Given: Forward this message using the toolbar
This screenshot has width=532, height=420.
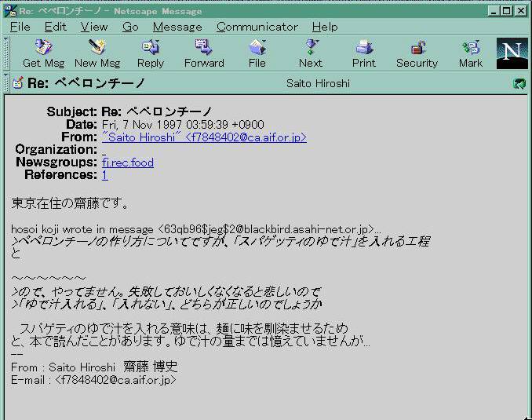Looking at the screenshot, I should (204, 53).
